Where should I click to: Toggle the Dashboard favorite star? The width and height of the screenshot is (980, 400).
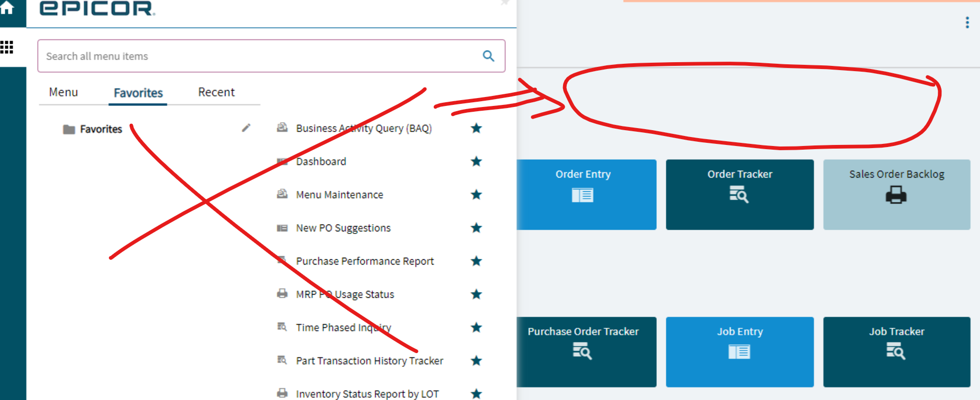tap(477, 161)
